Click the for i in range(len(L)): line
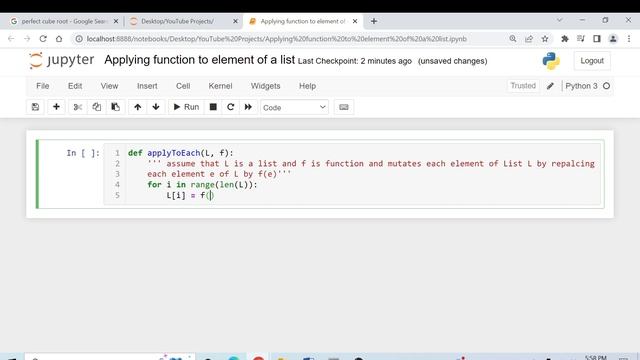Viewport: 640px width, 360px height. point(202,184)
